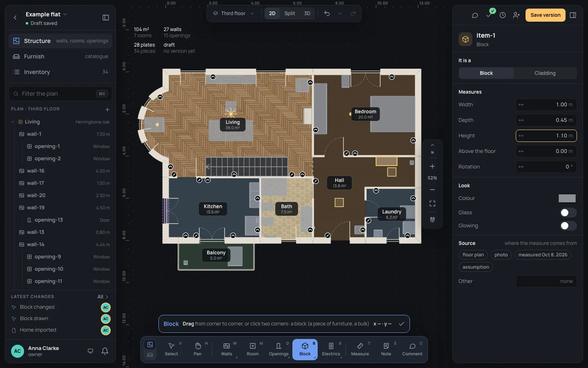Image resolution: width=588 pixels, height=368 pixels.
Task: Select the floor plan source tag
Action: pos(473,255)
